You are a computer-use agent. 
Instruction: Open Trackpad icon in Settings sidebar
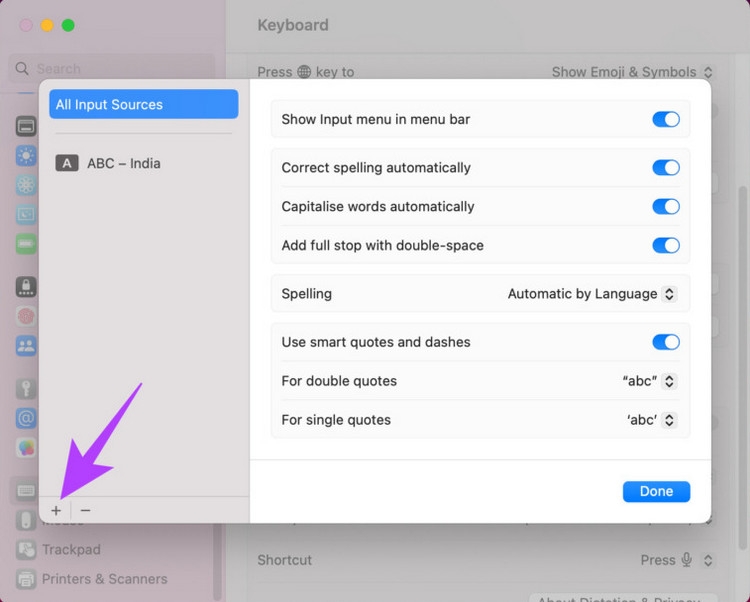(26, 550)
